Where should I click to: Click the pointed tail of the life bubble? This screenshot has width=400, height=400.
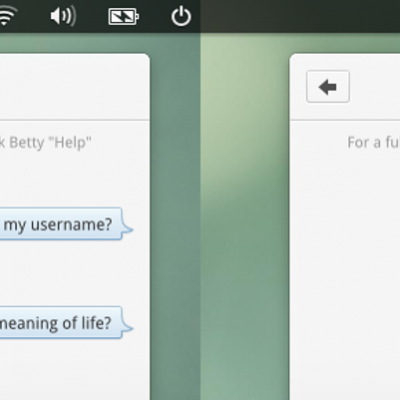click(x=128, y=327)
